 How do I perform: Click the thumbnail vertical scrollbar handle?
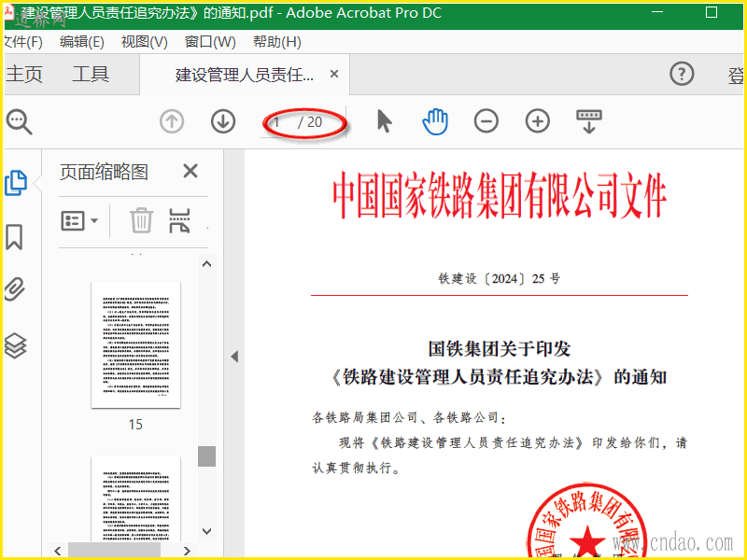(x=206, y=456)
